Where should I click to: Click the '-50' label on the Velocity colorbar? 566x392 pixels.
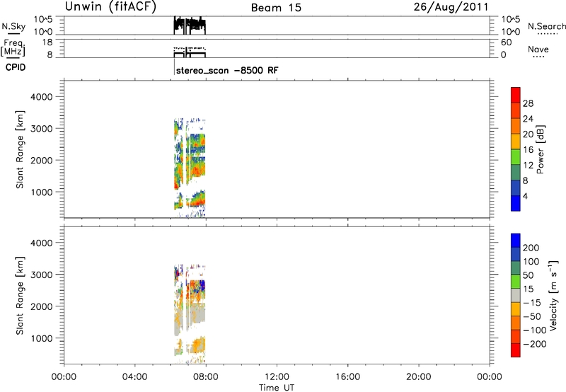tap(532, 316)
